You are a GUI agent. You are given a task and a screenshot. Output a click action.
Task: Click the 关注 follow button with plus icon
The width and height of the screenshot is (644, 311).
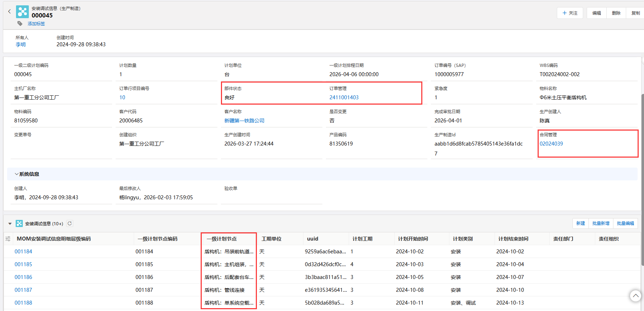tap(570, 13)
